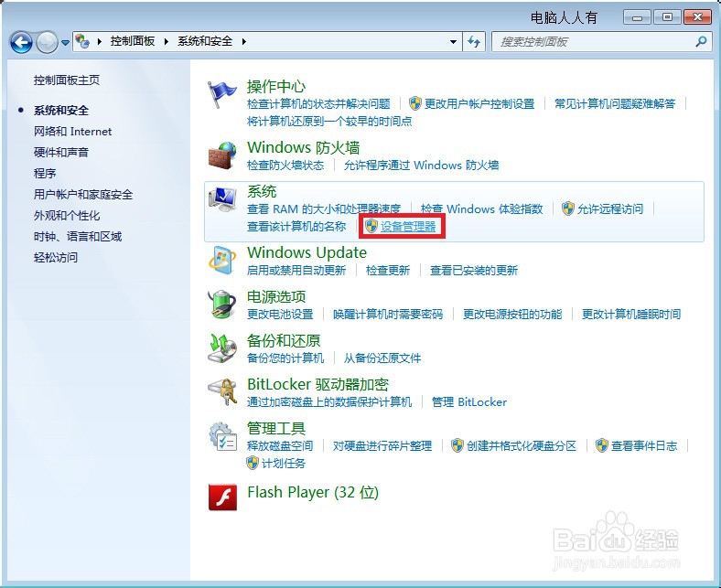Click 更改电源按钮的功能 link
Screen dimensions: 721x588
pyautogui.click(x=512, y=314)
